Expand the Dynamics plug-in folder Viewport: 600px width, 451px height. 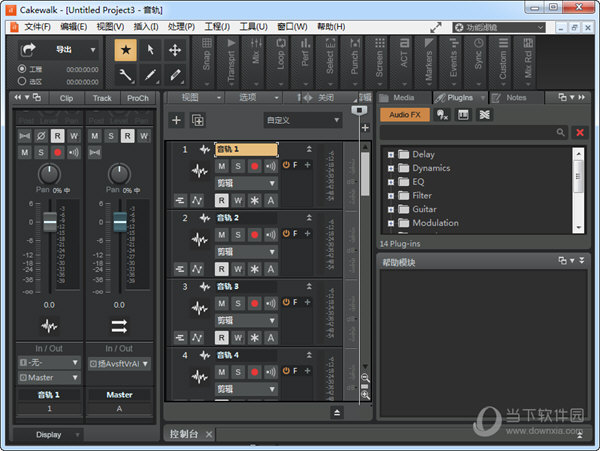click(391, 169)
